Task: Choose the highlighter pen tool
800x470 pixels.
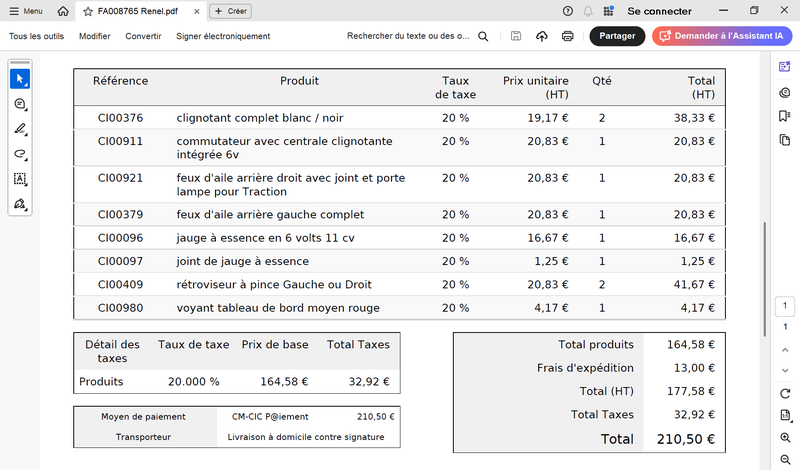Action: 20,129
